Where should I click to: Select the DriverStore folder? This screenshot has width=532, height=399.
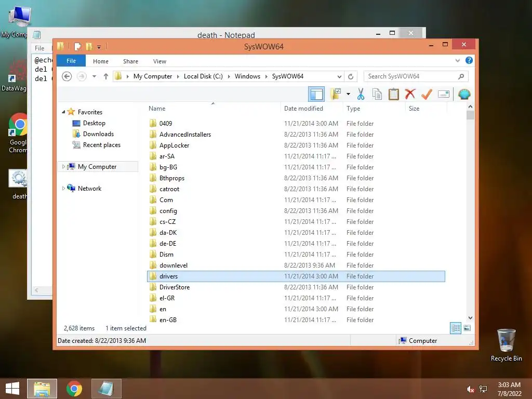click(x=175, y=287)
